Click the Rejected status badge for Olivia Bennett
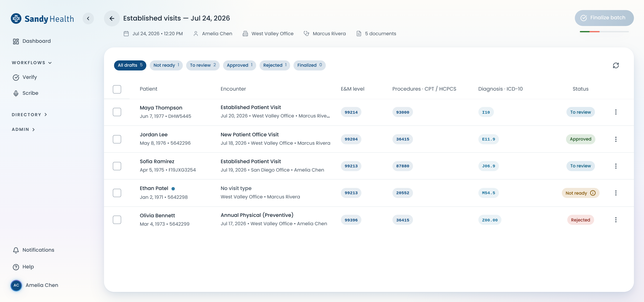This screenshot has height=302, width=644. [x=580, y=220]
